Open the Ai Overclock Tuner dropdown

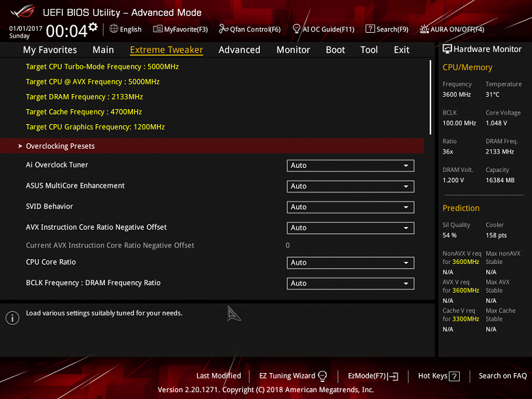(x=351, y=166)
